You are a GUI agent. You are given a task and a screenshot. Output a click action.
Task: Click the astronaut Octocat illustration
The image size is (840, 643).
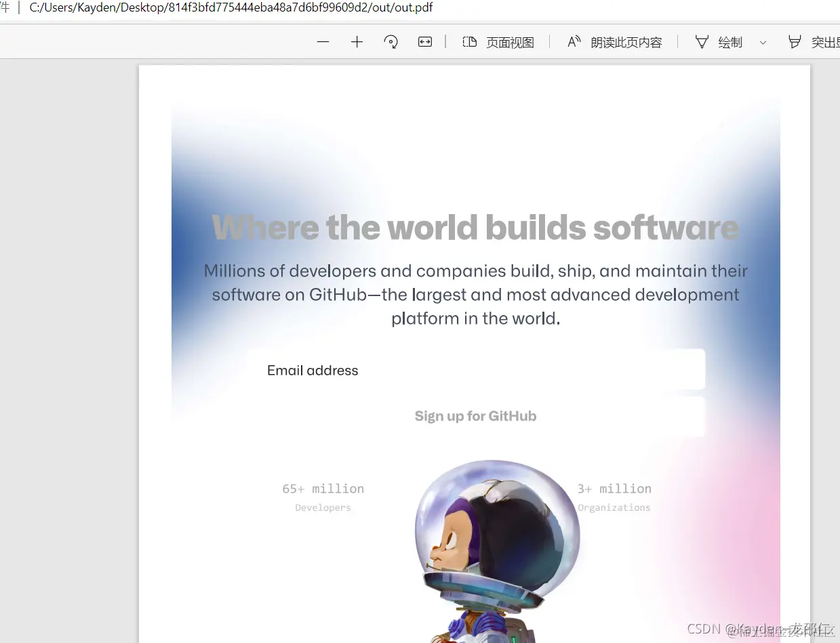pyautogui.click(x=497, y=552)
